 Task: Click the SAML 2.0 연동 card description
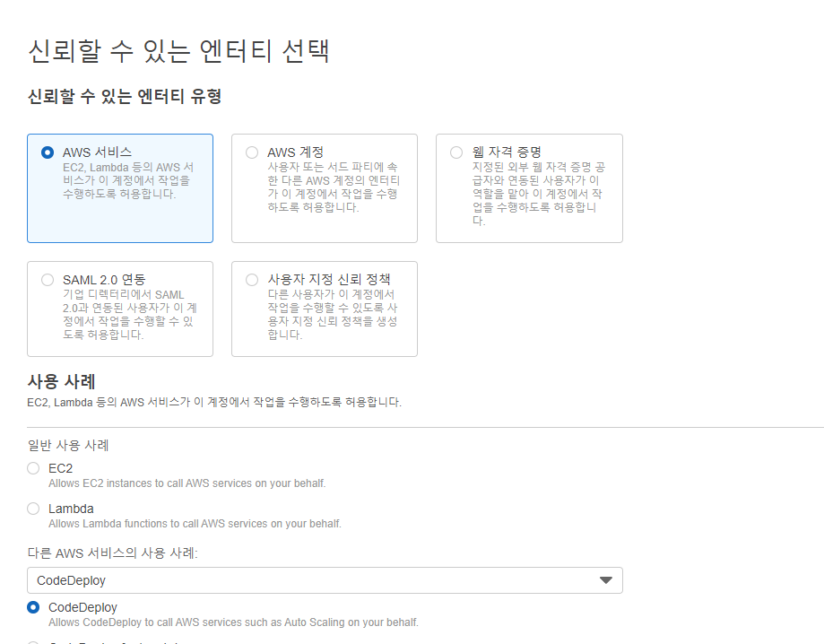129,315
